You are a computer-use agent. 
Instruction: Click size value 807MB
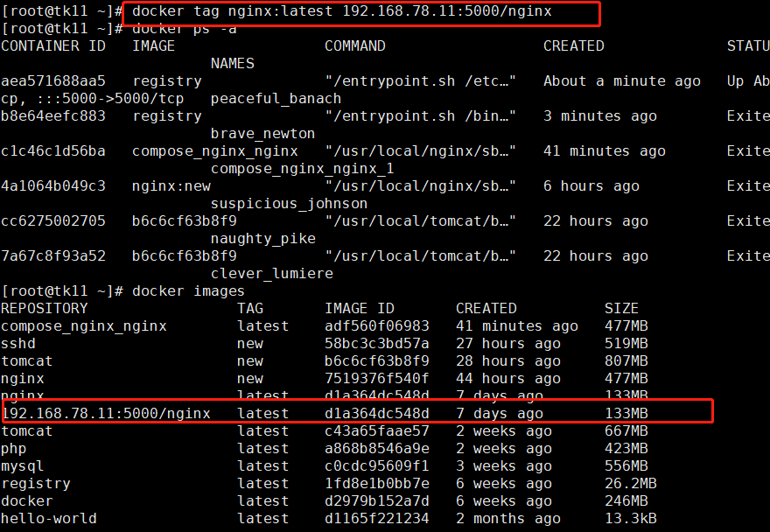[626, 361]
